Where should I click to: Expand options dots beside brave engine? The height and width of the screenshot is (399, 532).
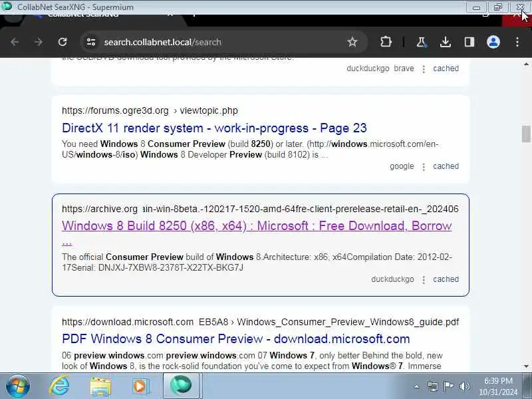pyautogui.click(x=424, y=69)
